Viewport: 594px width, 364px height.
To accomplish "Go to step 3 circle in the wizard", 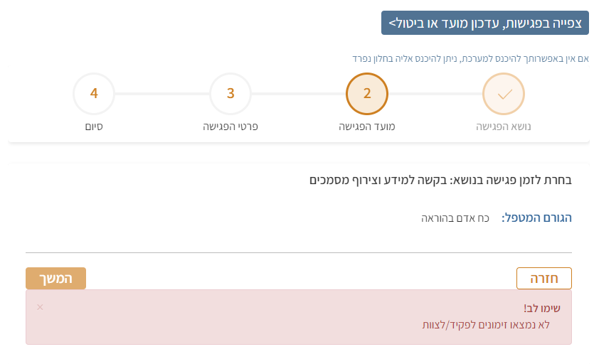I will pos(230,94).
